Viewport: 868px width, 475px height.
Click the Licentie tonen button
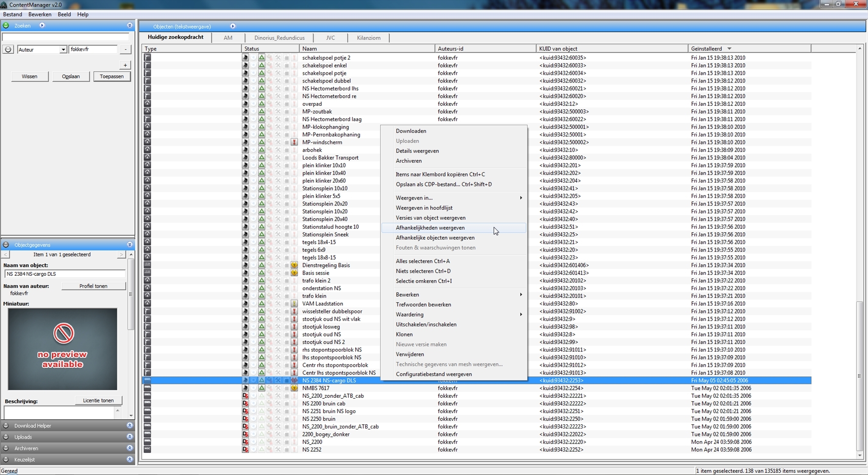point(98,400)
